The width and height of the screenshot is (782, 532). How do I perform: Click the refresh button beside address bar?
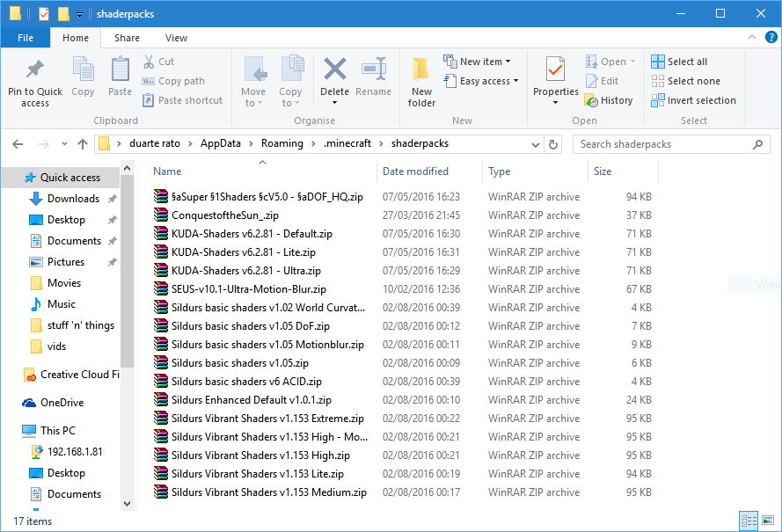(553, 144)
